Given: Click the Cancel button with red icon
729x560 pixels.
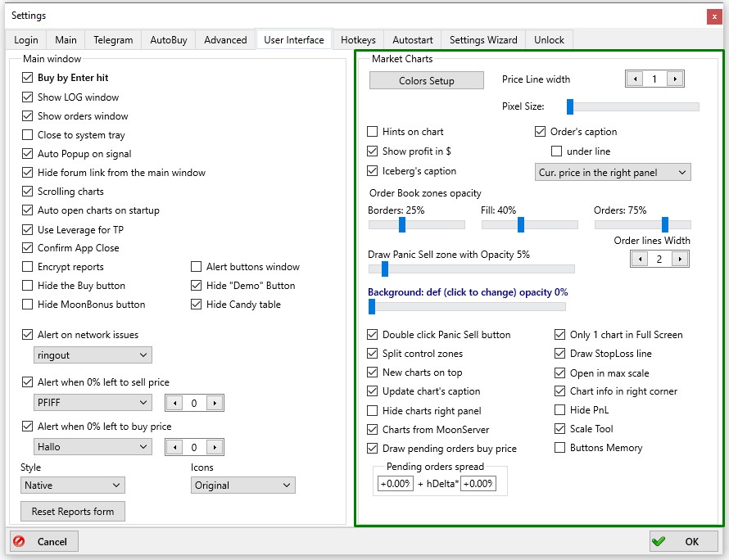Looking at the screenshot, I should 44,541.
